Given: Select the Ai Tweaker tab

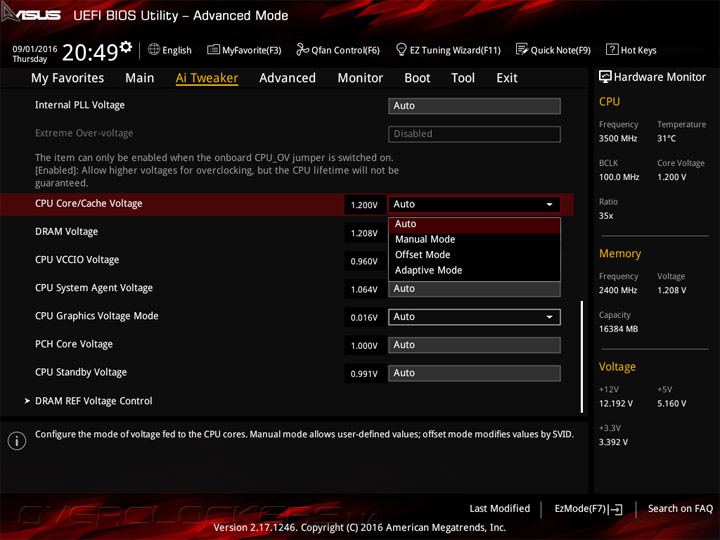Looking at the screenshot, I should click(x=207, y=78).
